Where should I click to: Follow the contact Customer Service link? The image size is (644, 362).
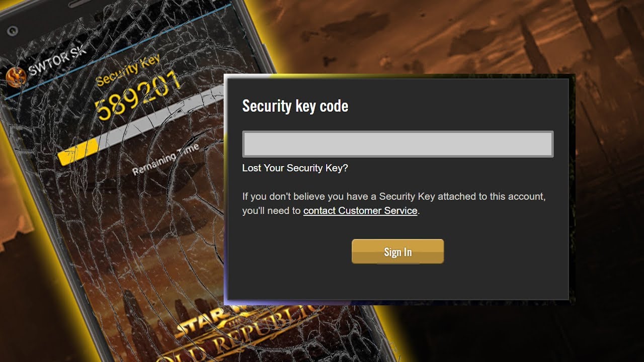click(360, 211)
